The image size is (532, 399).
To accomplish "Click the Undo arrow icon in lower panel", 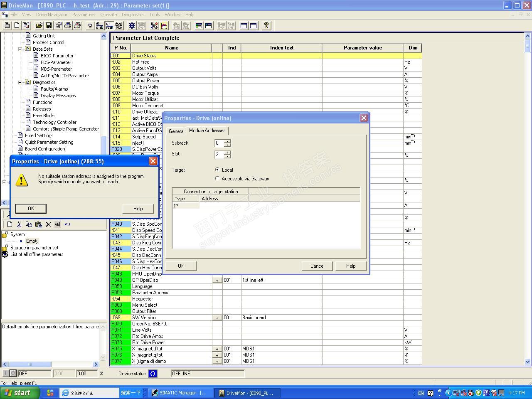I will pos(67,224).
